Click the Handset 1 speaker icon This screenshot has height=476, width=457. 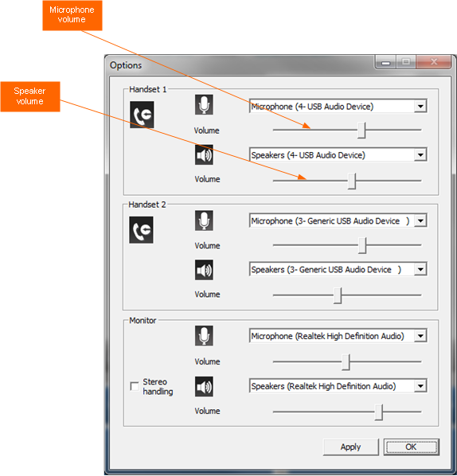click(x=204, y=155)
